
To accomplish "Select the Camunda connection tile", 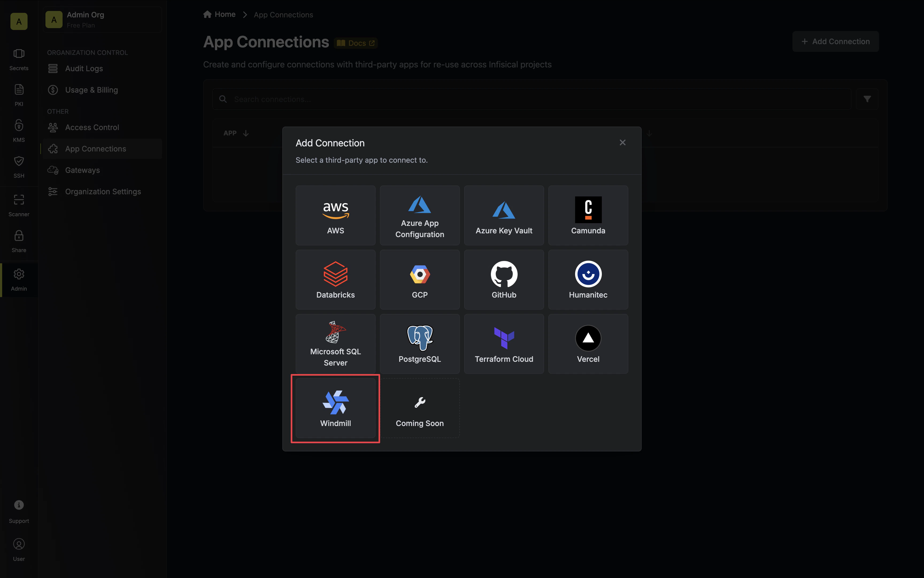I will pos(588,215).
